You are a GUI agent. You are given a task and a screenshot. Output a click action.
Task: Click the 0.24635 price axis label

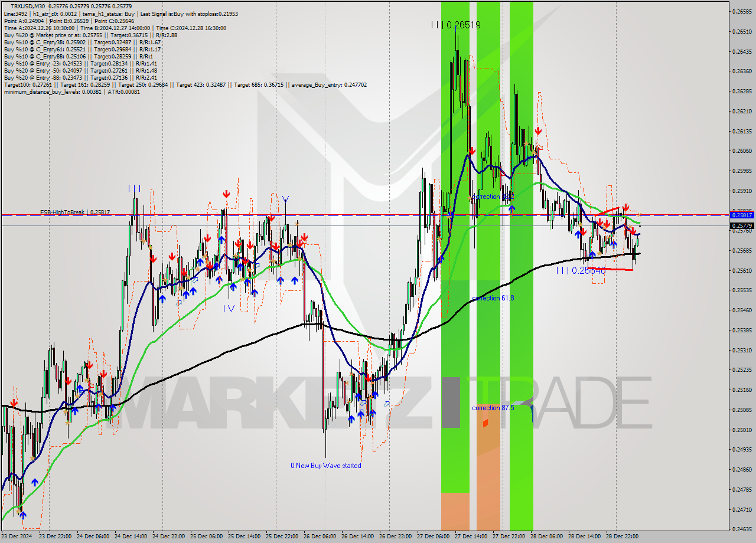tap(742, 529)
